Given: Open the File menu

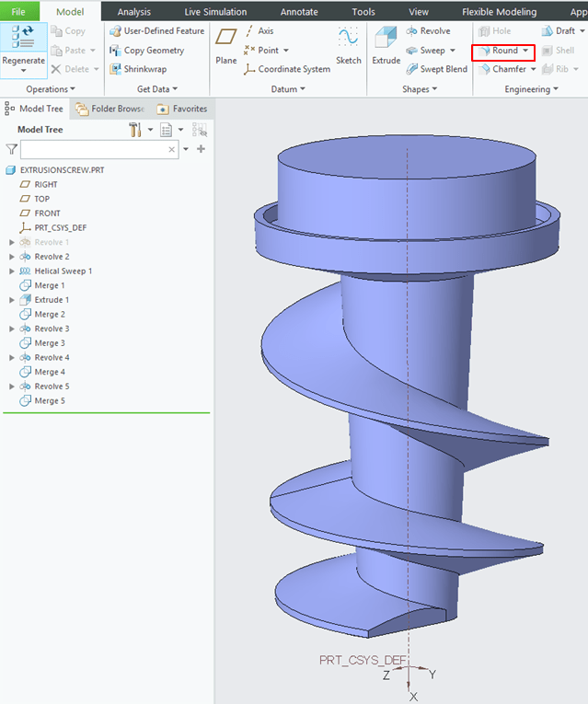Looking at the screenshot, I should tap(18, 12).
